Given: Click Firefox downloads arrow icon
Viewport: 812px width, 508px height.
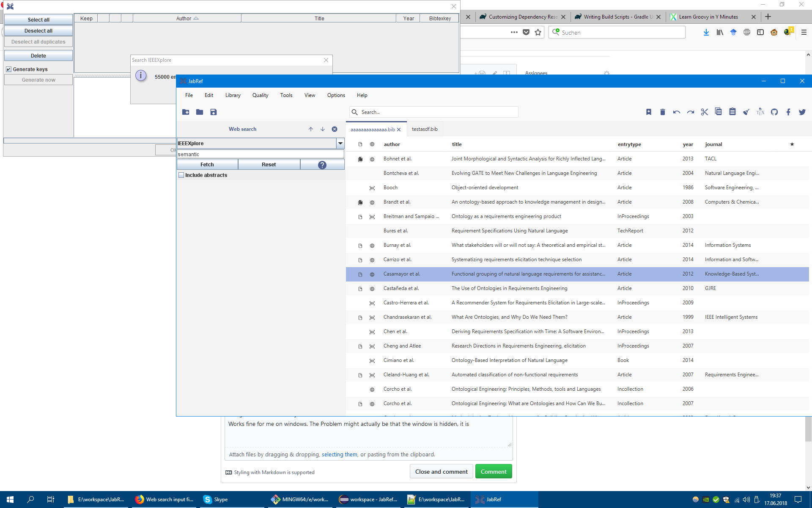Looking at the screenshot, I should point(706,33).
